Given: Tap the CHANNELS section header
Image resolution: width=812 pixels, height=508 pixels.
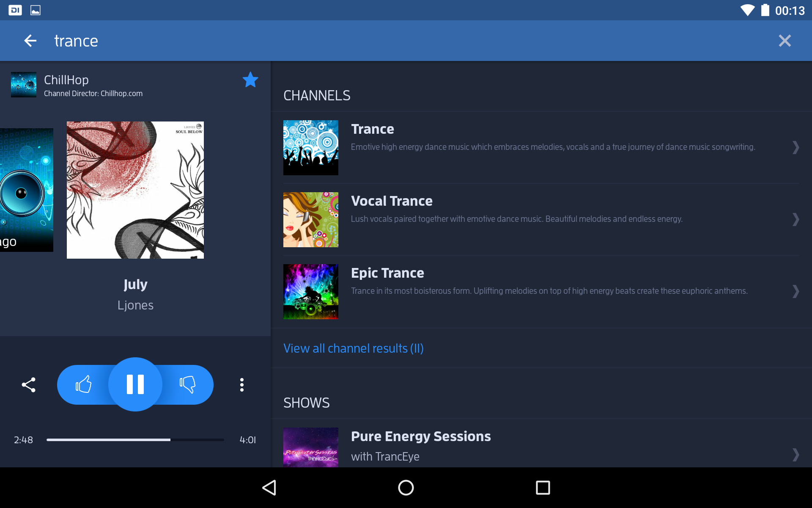Looking at the screenshot, I should pos(317,96).
